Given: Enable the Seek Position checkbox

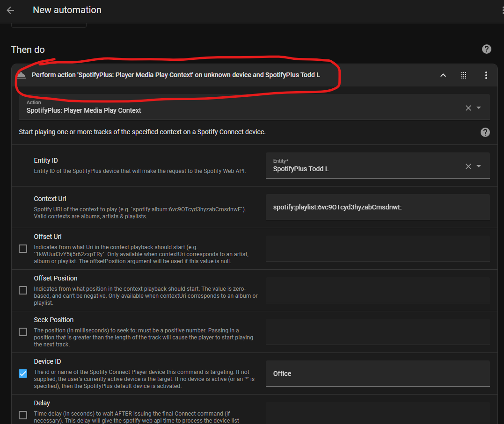Looking at the screenshot, I should [x=23, y=332].
